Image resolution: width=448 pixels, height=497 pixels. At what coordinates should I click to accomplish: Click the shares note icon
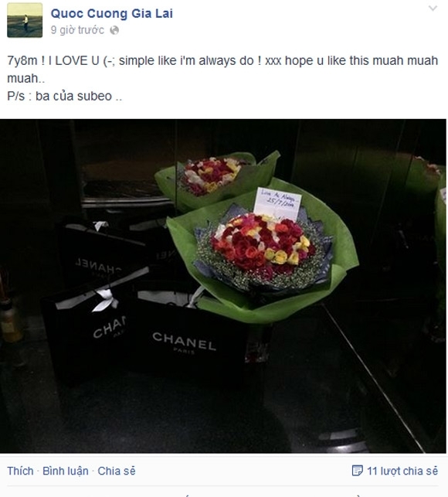(357, 471)
